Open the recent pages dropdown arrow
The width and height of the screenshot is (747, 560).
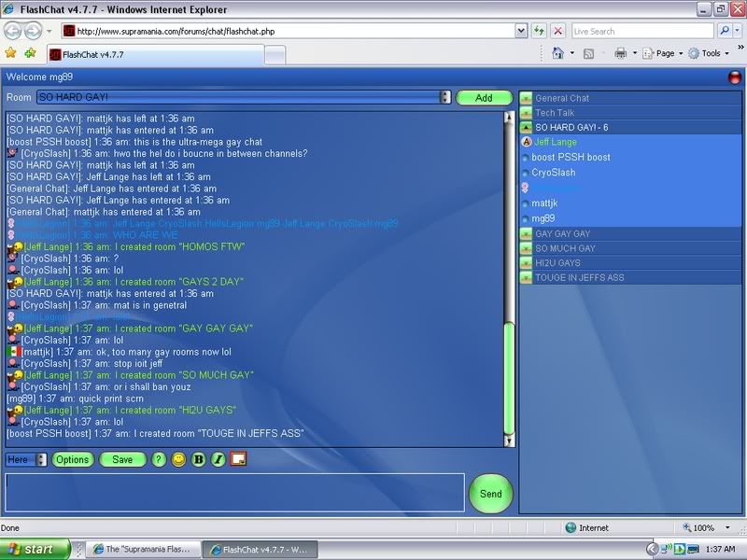tap(49, 32)
